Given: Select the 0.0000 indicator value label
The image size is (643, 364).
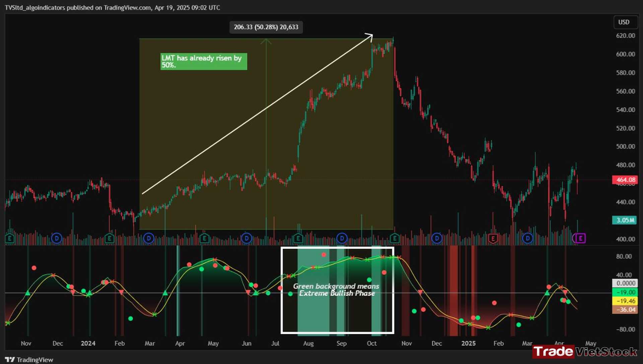Looking at the screenshot, I should pos(625,283).
